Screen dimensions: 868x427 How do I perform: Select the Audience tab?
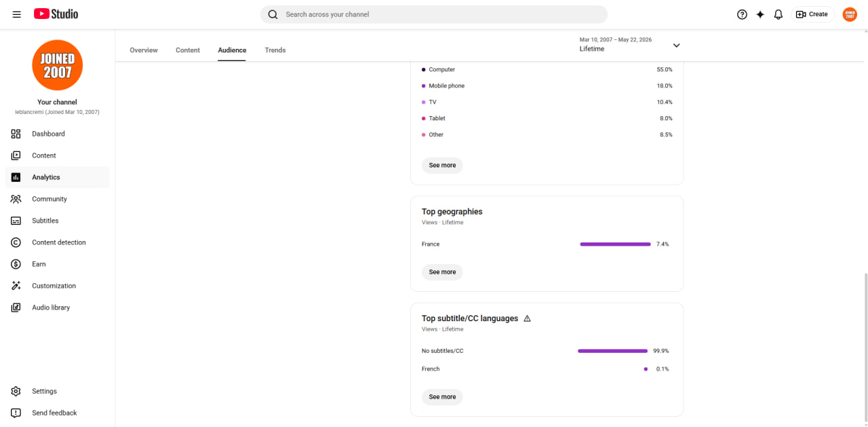click(232, 50)
